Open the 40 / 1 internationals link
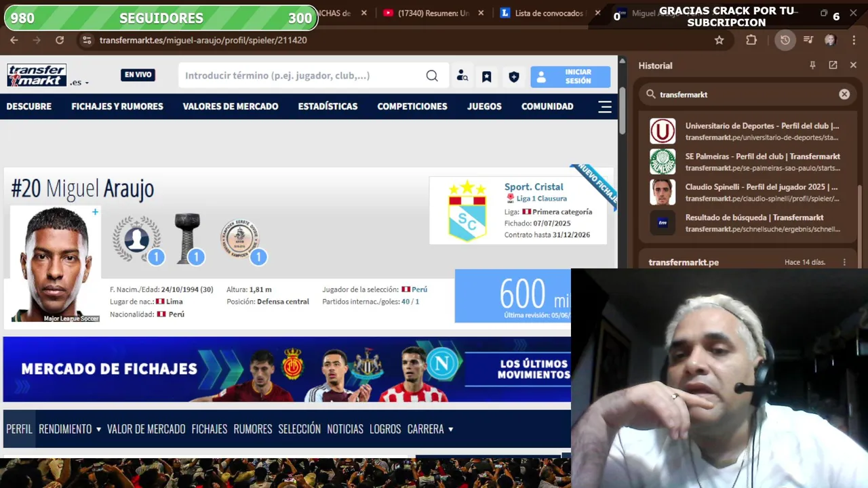 410,302
